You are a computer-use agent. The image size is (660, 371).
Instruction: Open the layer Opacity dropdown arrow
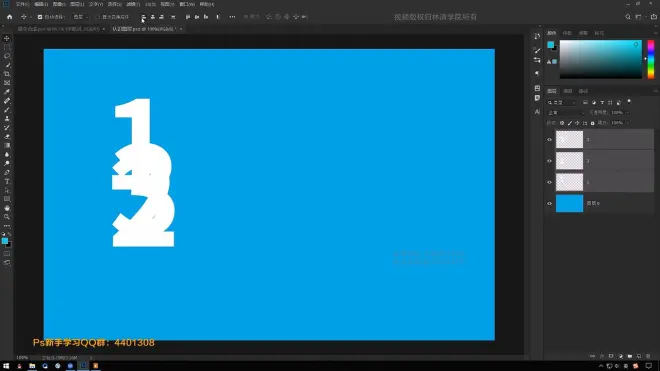pyautogui.click(x=627, y=112)
